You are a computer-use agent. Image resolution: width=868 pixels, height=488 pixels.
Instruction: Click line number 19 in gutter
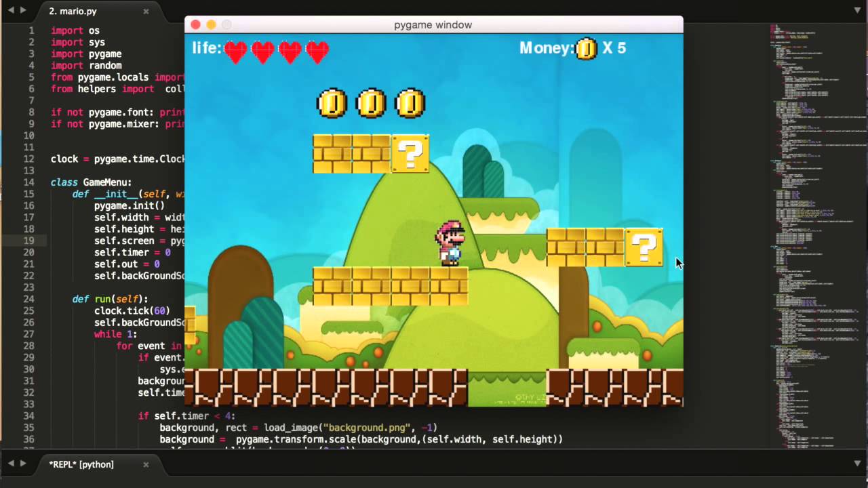28,241
